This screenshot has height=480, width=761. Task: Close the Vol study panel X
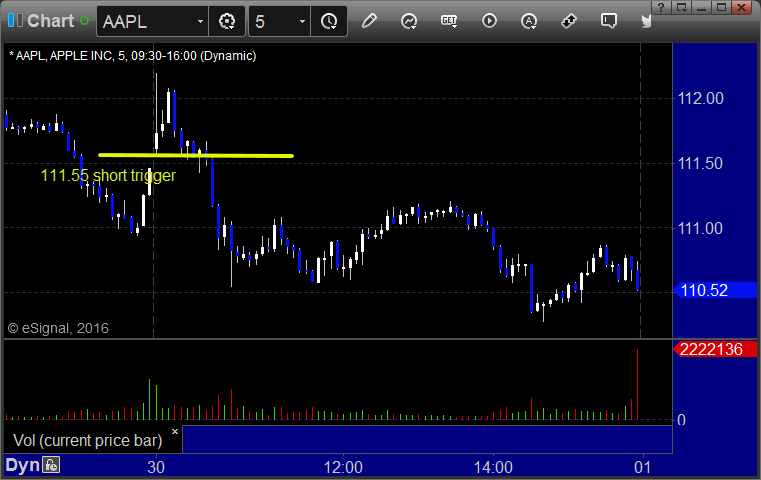(x=175, y=431)
